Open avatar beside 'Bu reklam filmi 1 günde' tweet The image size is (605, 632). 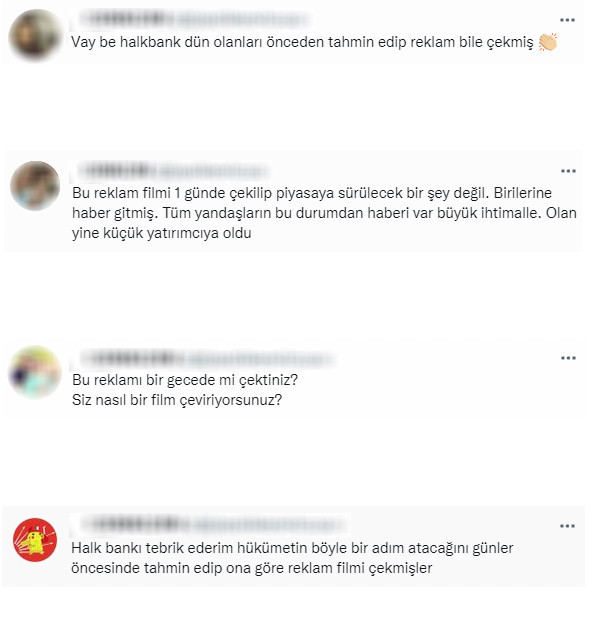(35, 186)
